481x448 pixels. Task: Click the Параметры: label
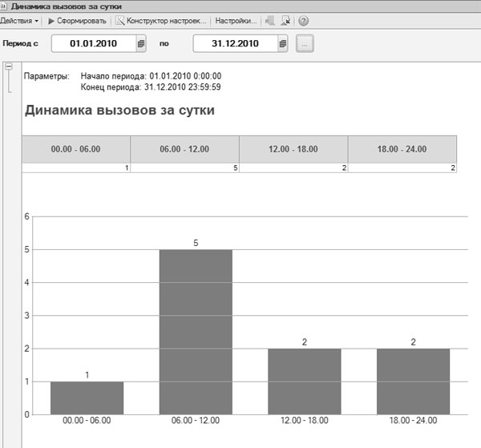[47, 76]
